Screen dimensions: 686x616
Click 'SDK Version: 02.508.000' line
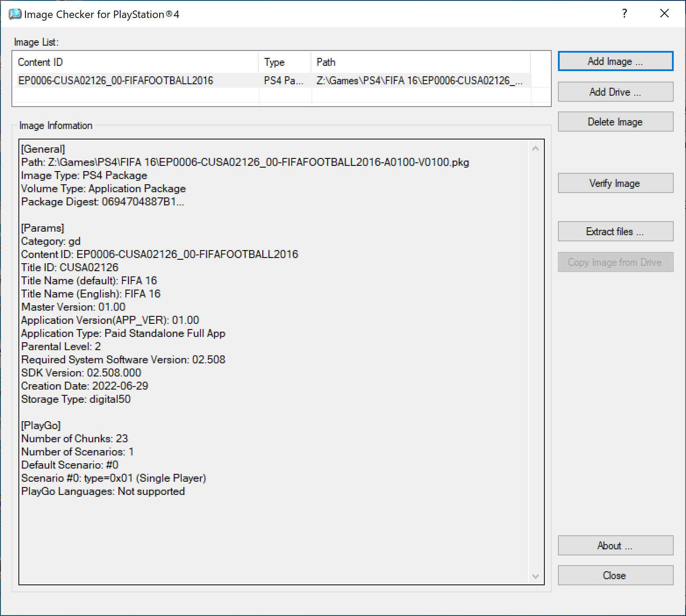click(81, 373)
